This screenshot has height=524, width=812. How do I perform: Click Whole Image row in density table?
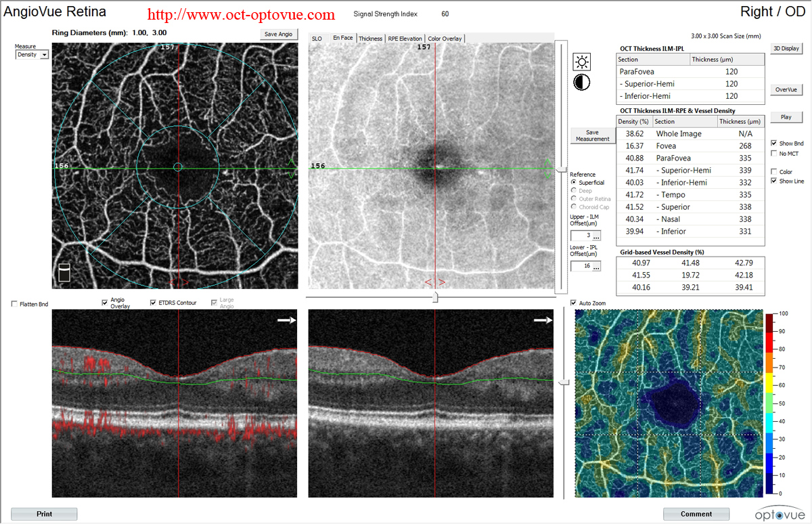coord(691,134)
